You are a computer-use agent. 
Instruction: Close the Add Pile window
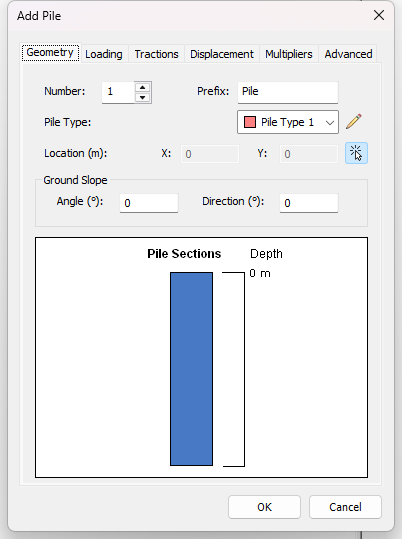click(x=379, y=15)
